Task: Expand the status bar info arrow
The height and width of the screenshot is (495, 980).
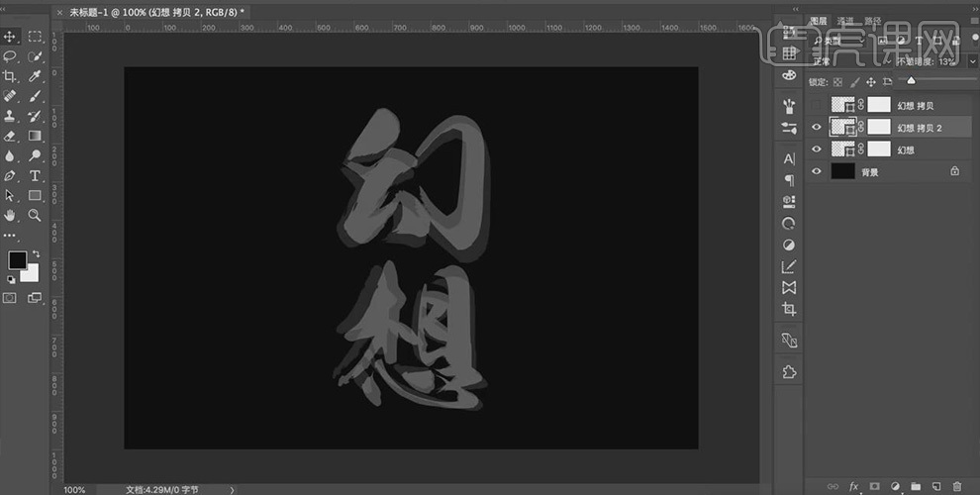Action: [232, 490]
